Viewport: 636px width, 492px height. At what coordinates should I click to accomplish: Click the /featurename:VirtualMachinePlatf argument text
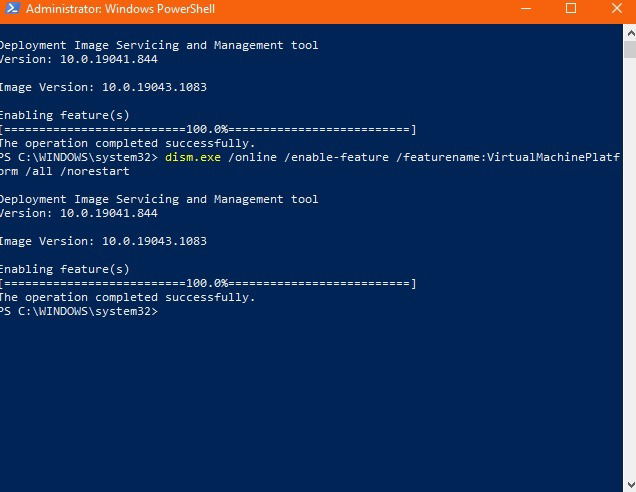508,157
